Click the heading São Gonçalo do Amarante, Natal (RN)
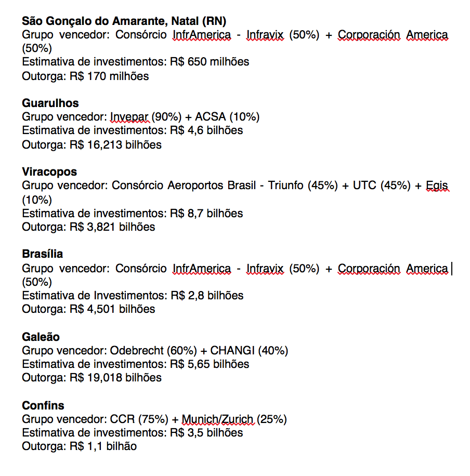 (x=124, y=21)
